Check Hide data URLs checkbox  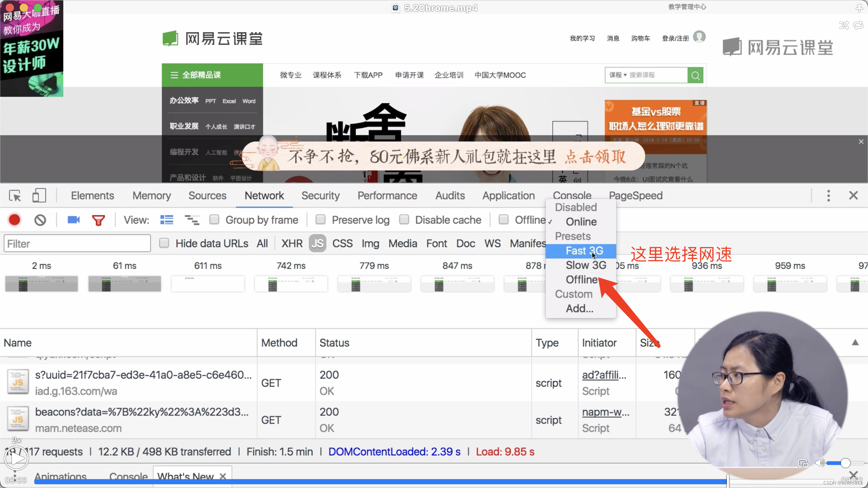(164, 243)
